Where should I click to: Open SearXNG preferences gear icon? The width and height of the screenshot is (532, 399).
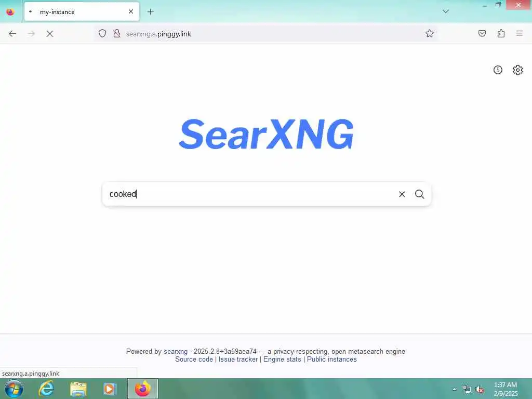(x=517, y=70)
